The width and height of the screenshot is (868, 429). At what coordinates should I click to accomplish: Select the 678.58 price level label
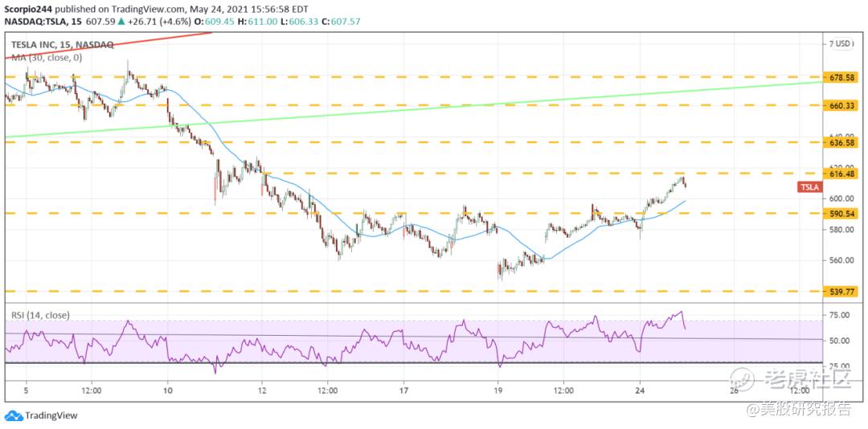point(842,78)
